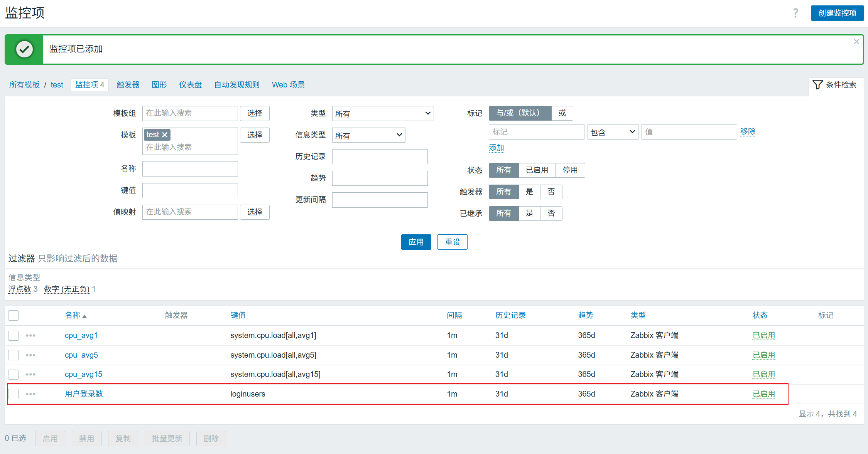Expand the 类型 dropdown

click(x=383, y=114)
